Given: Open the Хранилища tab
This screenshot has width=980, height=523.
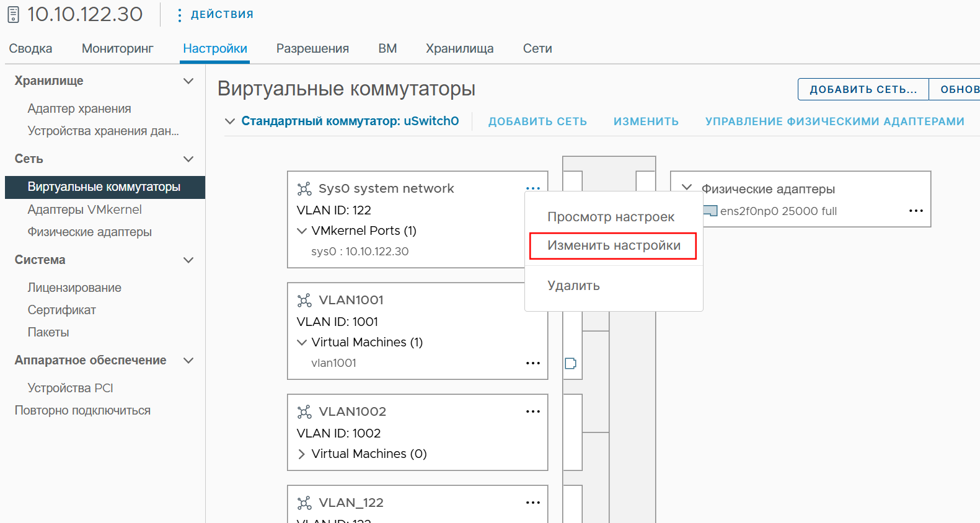Looking at the screenshot, I should (x=460, y=48).
